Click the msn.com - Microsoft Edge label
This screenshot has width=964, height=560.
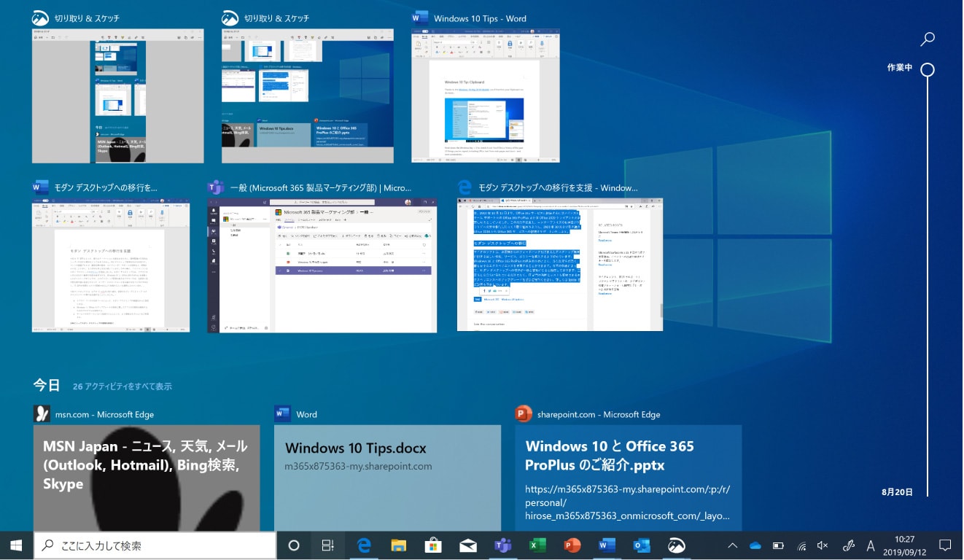click(x=104, y=414)
